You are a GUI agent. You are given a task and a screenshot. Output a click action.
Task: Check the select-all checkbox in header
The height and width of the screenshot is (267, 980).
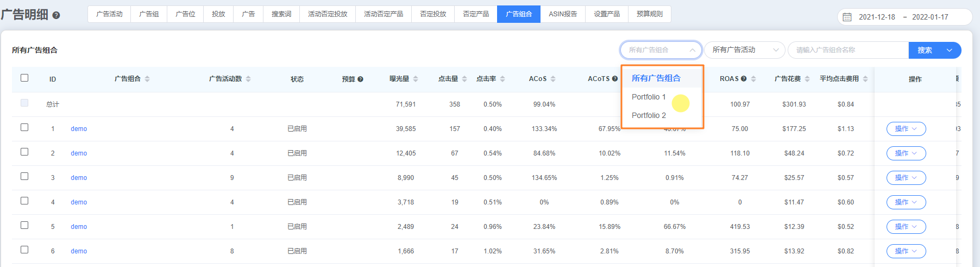tap(24, 78)
